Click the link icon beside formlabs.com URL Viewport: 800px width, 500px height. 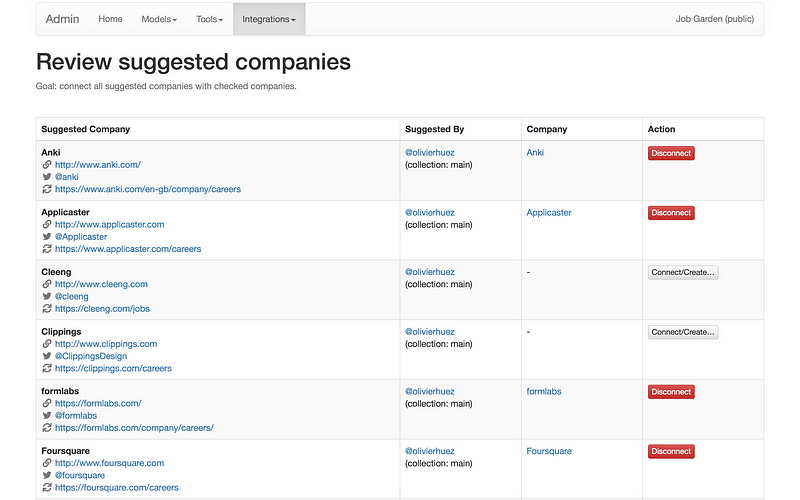[46, 403]
